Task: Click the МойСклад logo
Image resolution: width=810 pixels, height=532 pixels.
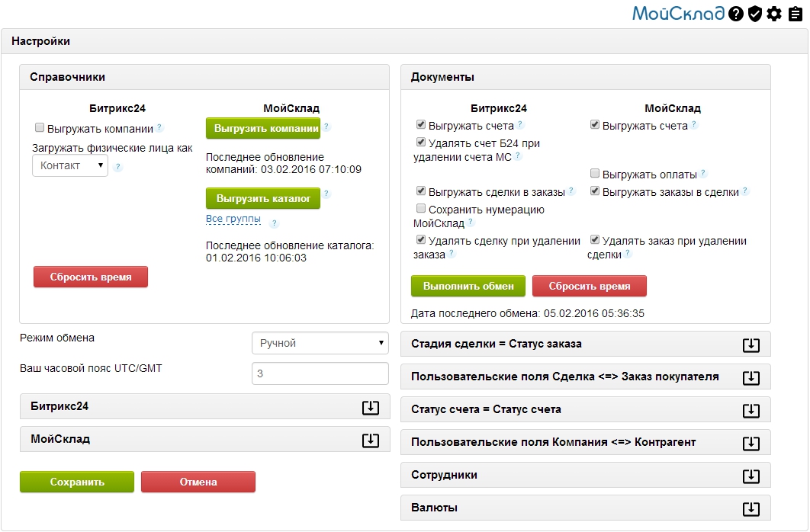Action: (x=678, y=14)
